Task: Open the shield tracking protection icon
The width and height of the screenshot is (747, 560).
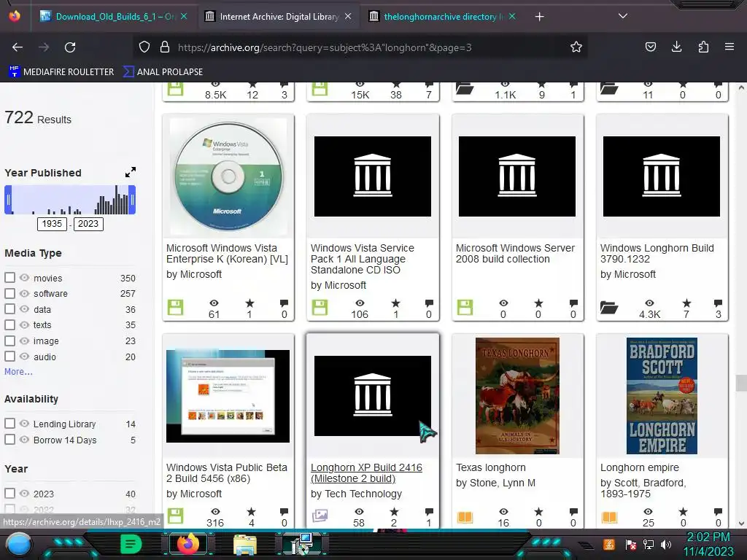Action: pos(144,47)
